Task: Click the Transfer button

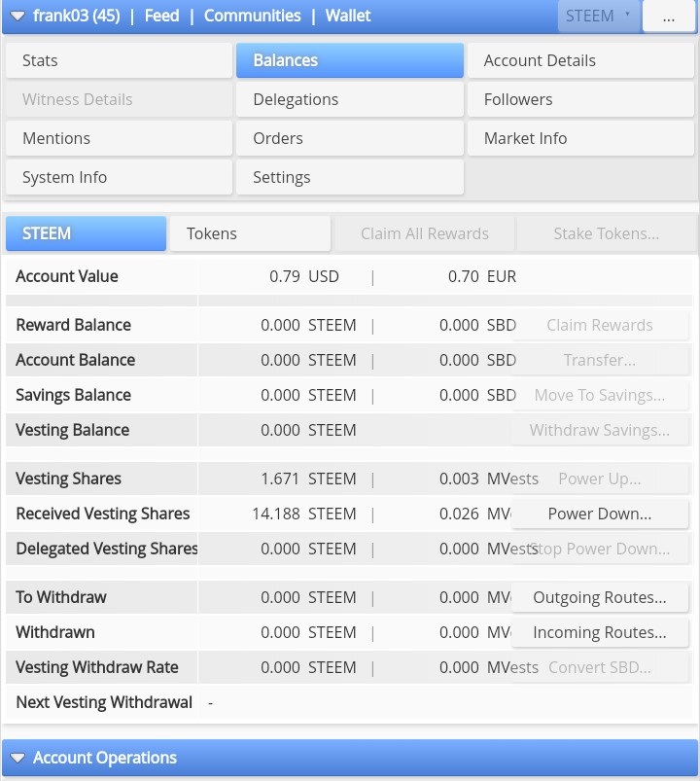Action: 600,360
